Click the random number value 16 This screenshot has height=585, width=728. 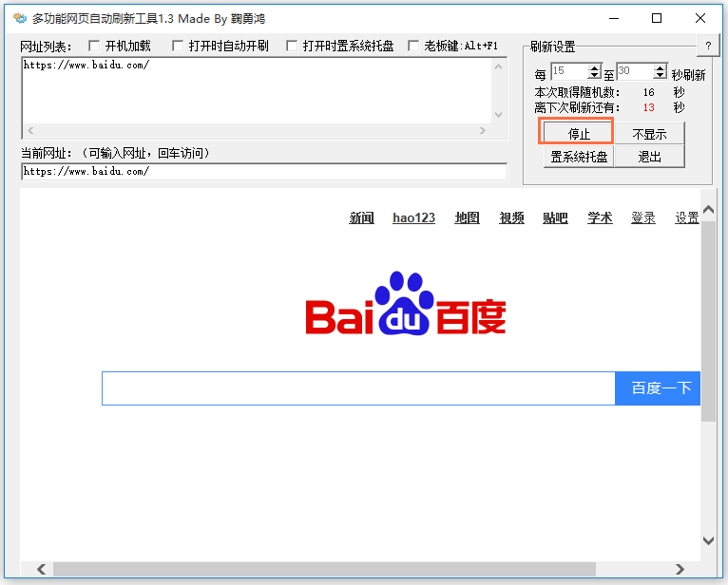pyautogui.click(x=648, y=92)
